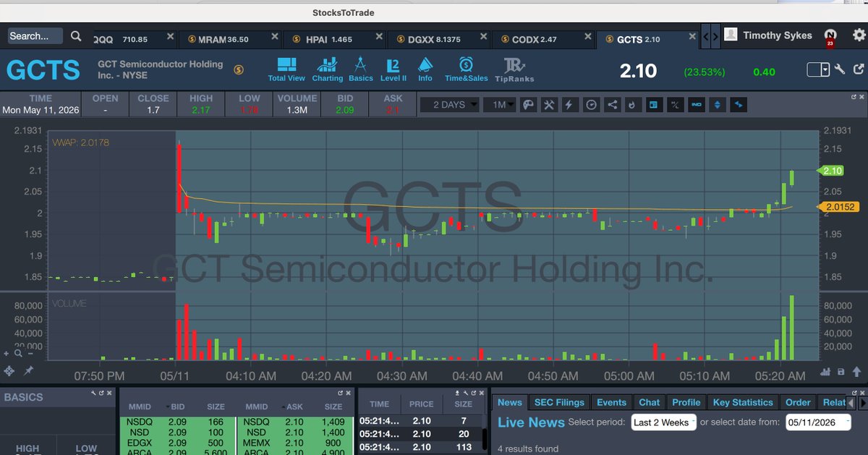Screen dimensions: 868x455
Task: Open the Events tab
Action: click(611, 402)
